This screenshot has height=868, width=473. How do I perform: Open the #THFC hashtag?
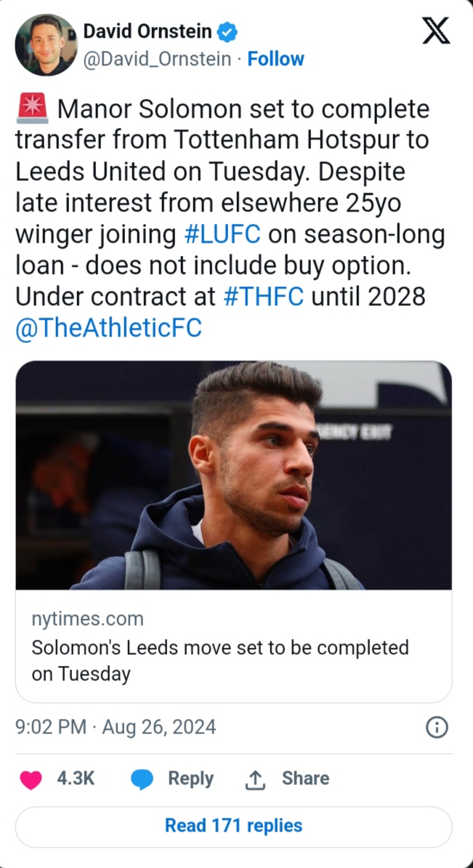(x=263, y=297)
